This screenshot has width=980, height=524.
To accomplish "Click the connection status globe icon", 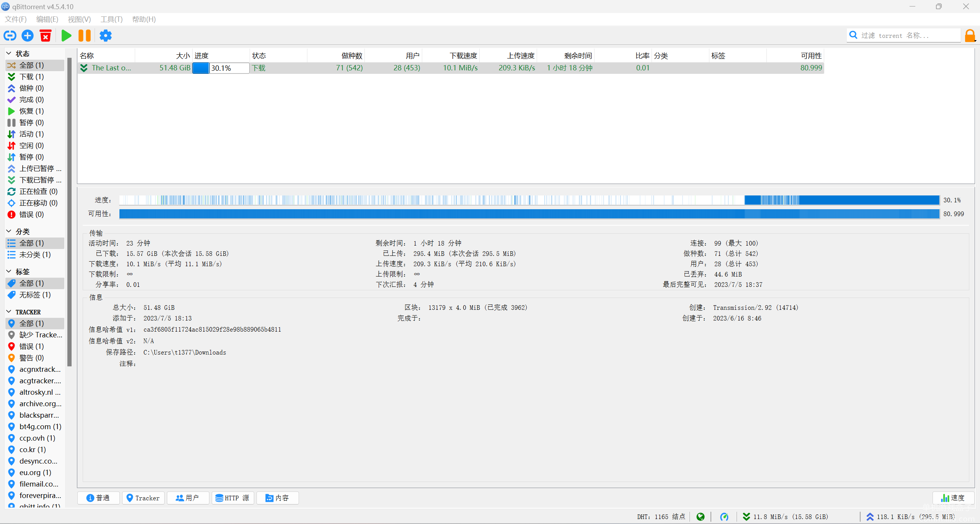I will pos(701,517).
